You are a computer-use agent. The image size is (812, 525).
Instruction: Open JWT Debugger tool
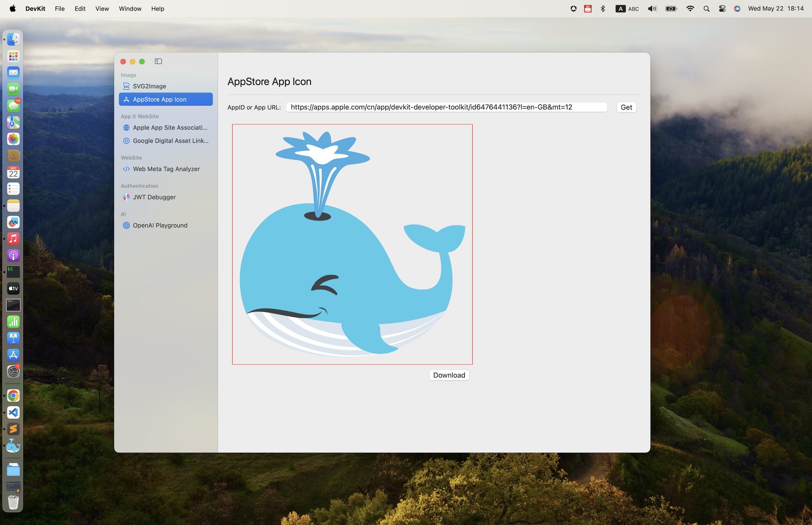point(166,197)
